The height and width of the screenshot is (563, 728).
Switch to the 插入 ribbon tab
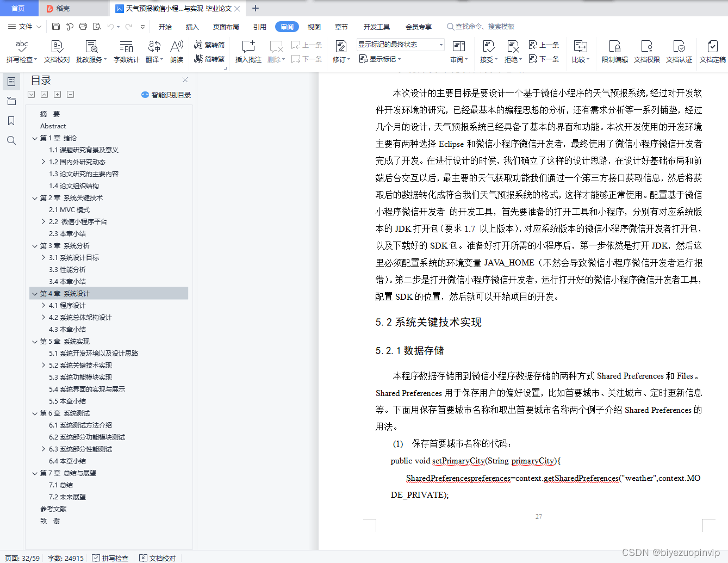coord(192,27)
